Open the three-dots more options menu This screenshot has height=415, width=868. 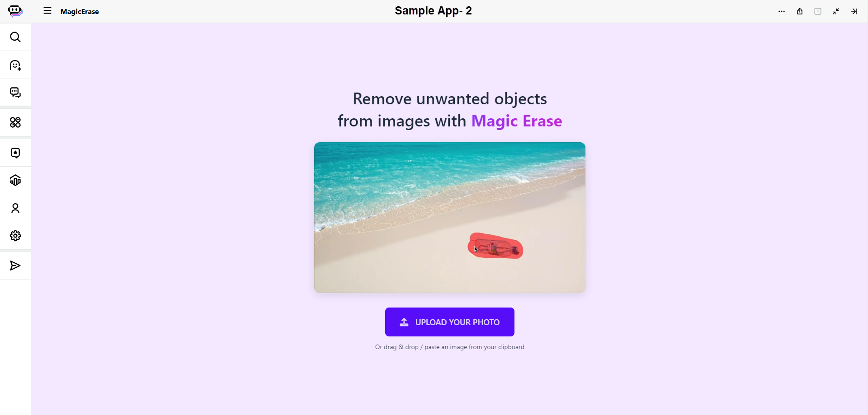782,11
